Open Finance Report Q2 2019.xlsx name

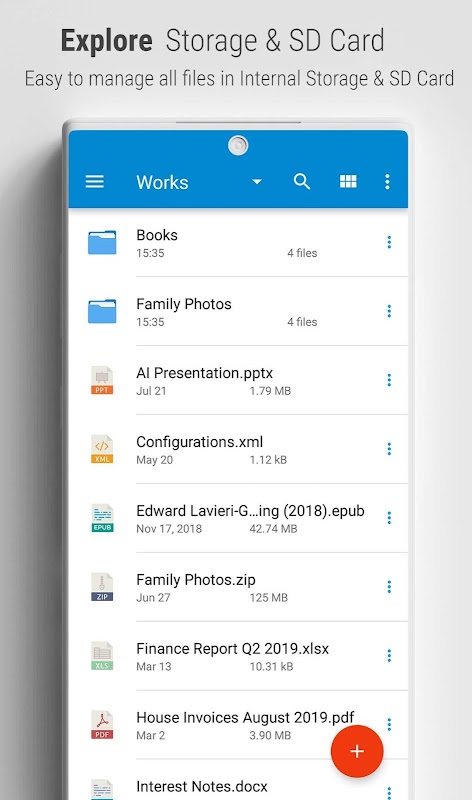[233, 648]
